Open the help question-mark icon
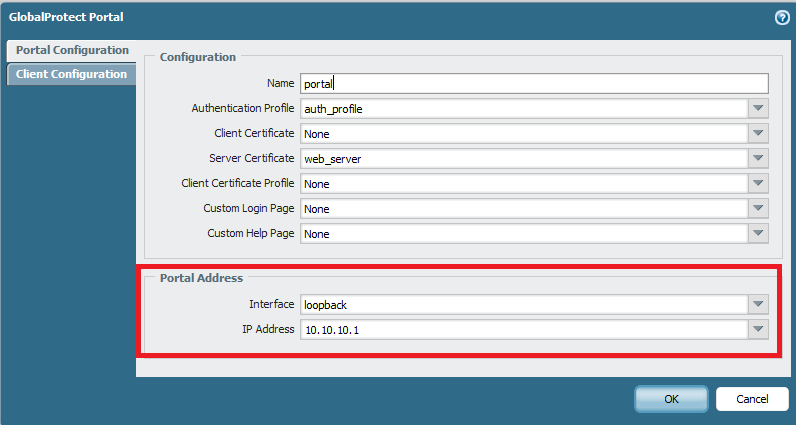796x425 pixels. coord(782,18)
